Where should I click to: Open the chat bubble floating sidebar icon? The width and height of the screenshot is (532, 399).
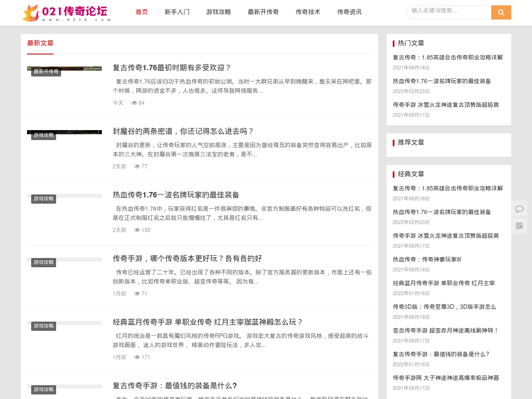[x=520, y=209]
